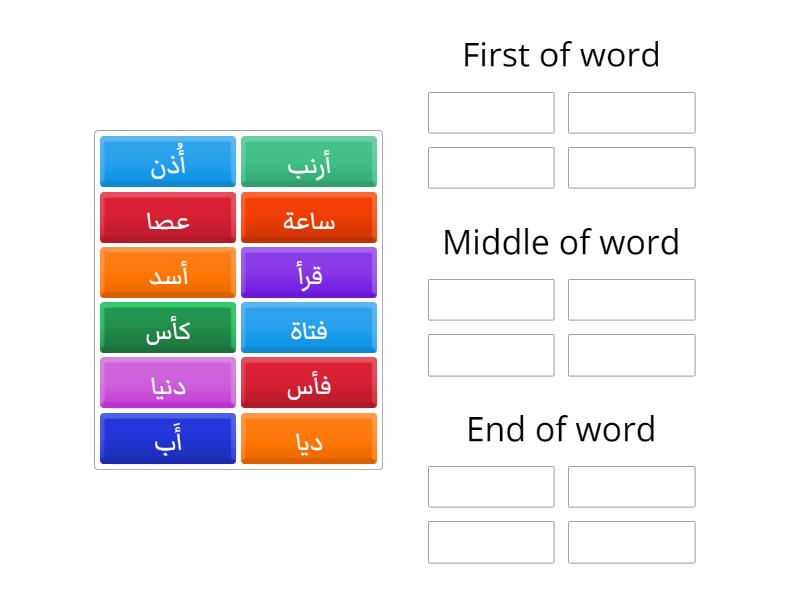Click the red tile labeled فأس

click(x=309, y=383)
